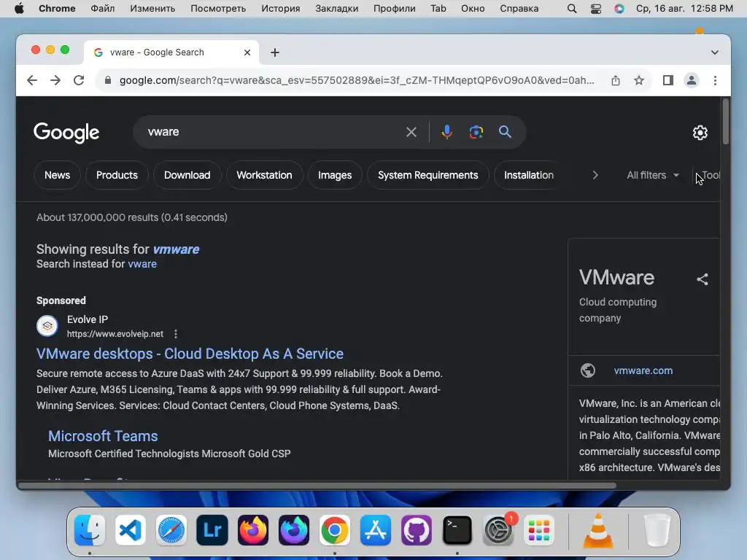Click the horizontal page scrollbar
This screenshot has height=560, width=747.
(317, 485)
